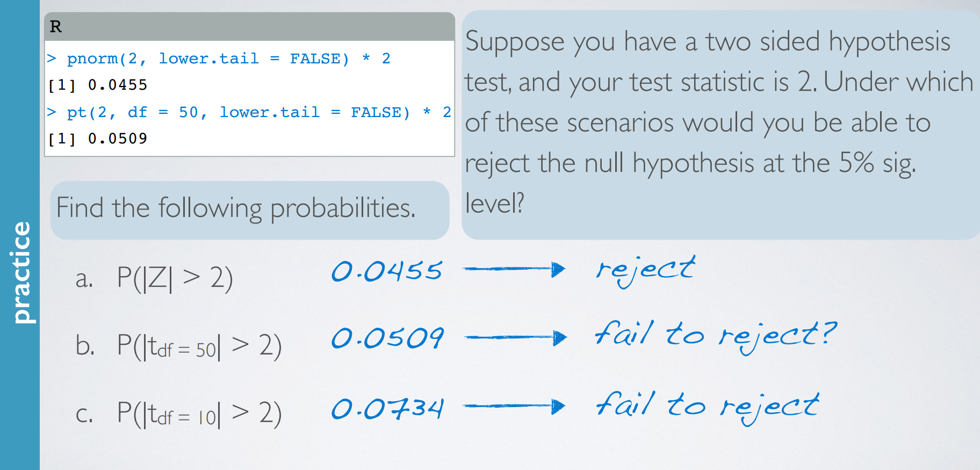Image resolution: width=980 pixels, height=470 pixels.
Task: Click the two sided hypothesis question box
Action: [x=720, y=125]
